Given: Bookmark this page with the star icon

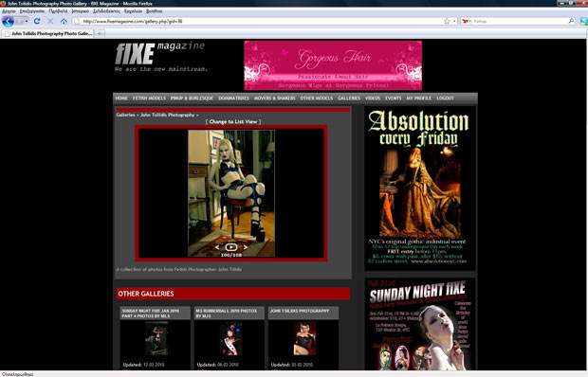Looking at the screenshot, I should [x=447, y=22].
